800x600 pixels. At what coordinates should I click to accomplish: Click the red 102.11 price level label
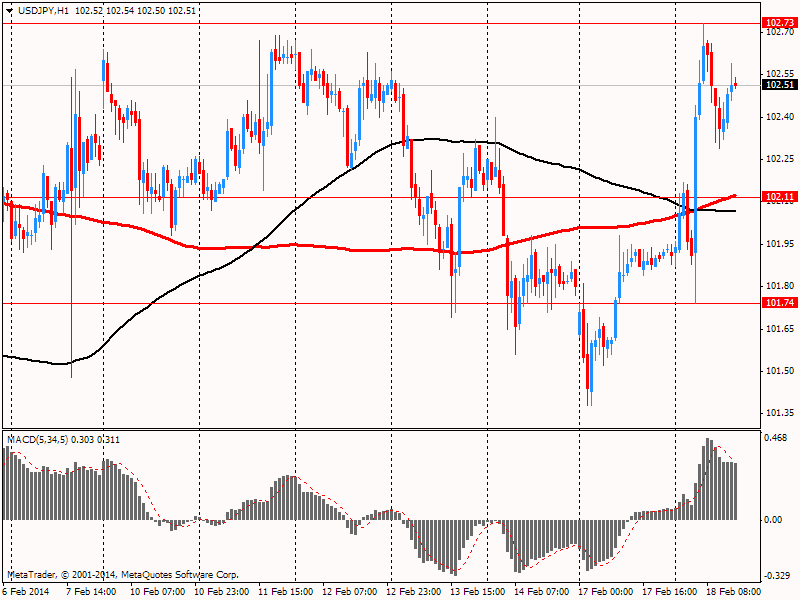[x=780, y=197]
